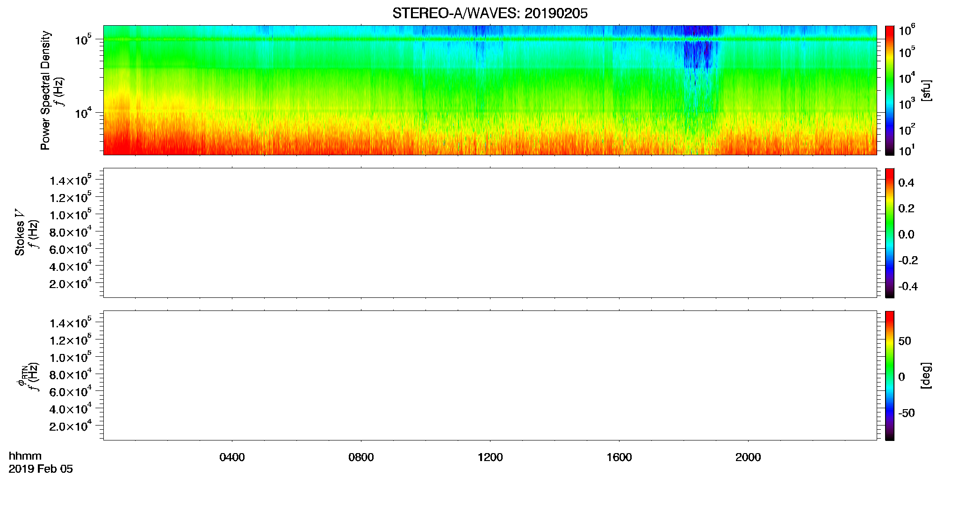Select the 2000 time axis label
Viewport: 980px width, 505px height.
[x=748, y=457]
